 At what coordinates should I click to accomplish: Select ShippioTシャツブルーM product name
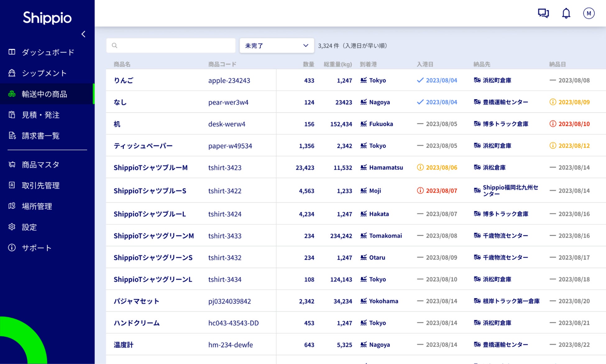(x=150, y=168)
